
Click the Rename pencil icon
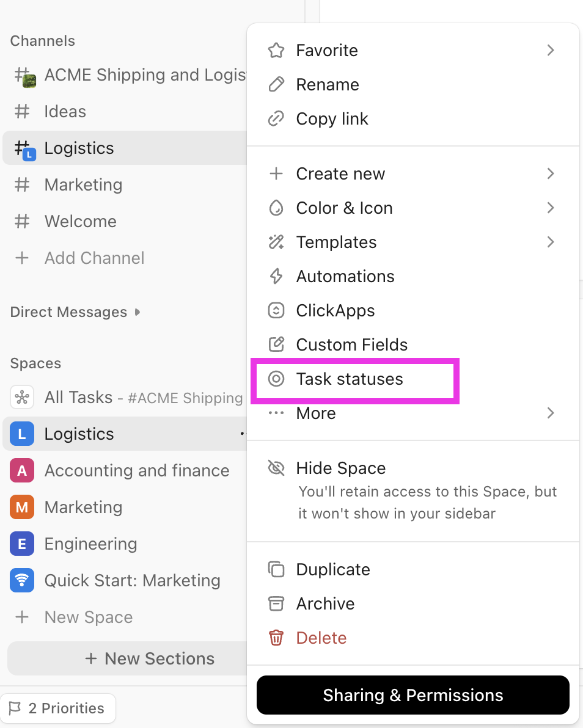[276, 84]
